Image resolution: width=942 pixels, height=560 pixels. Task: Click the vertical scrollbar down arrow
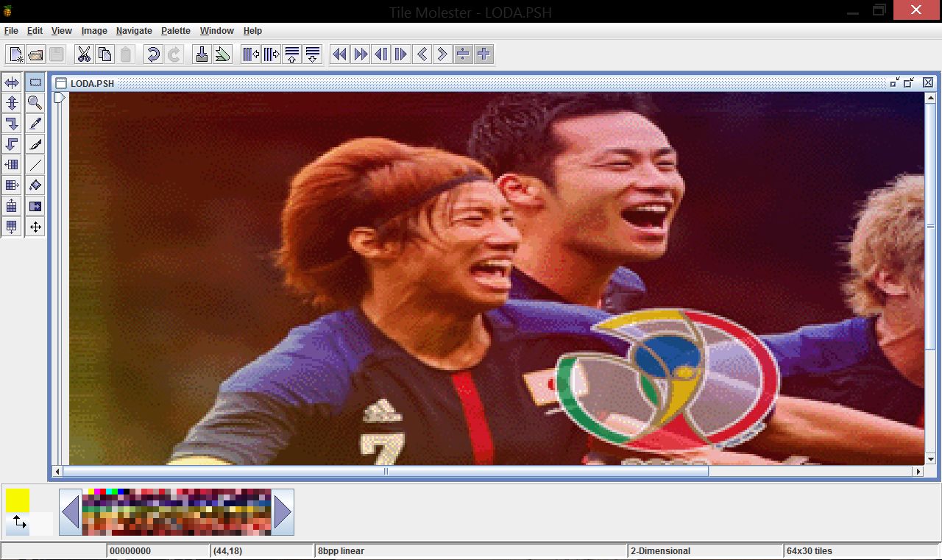click(x=930, y=458)
